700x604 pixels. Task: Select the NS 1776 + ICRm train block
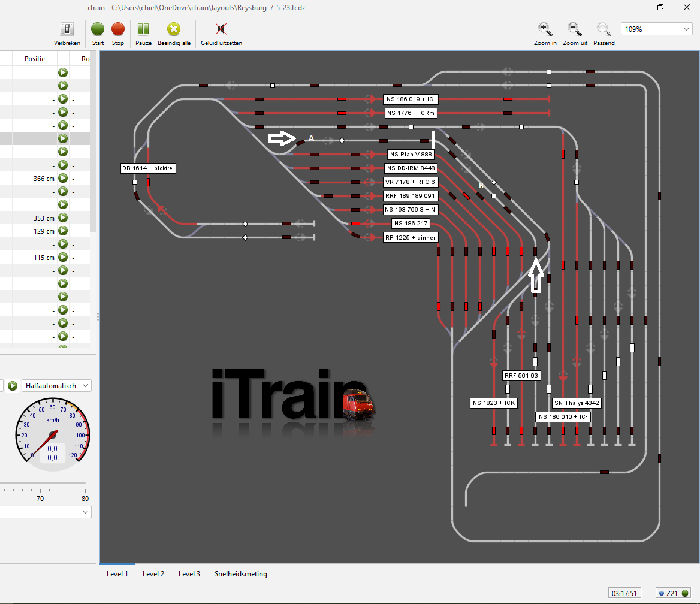point(411,113)
